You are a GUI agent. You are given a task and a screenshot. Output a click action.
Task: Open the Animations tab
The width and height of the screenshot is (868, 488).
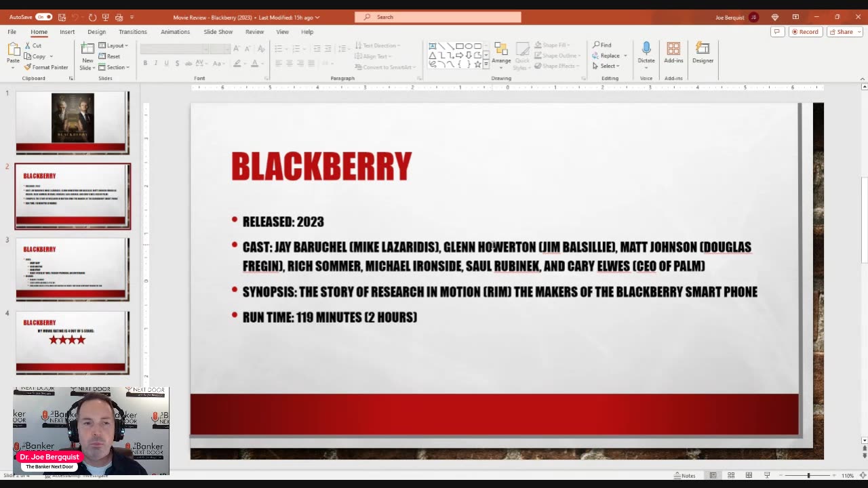[175, 32]
